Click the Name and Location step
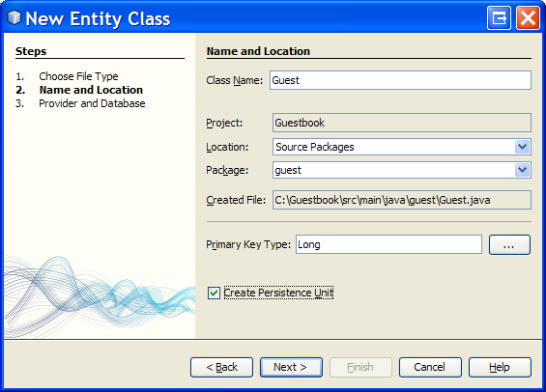Image resolution: width=546 pixels, height=392 pixels. 91,90
